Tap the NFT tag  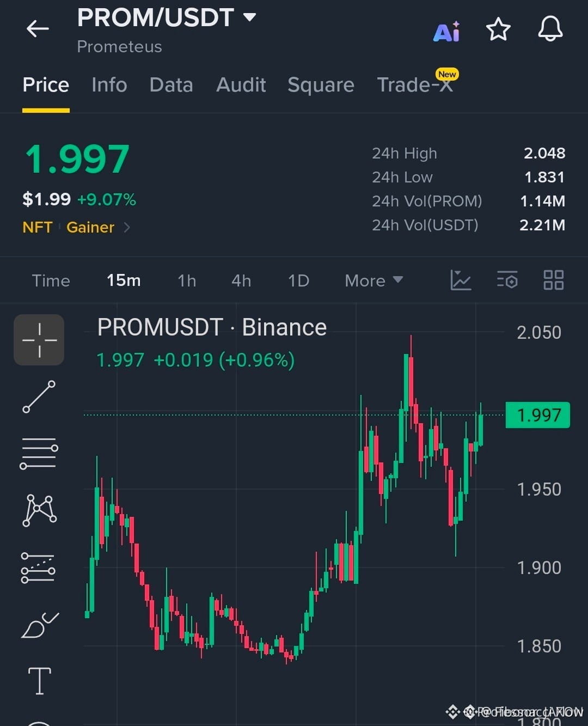[x=38, y=227]
